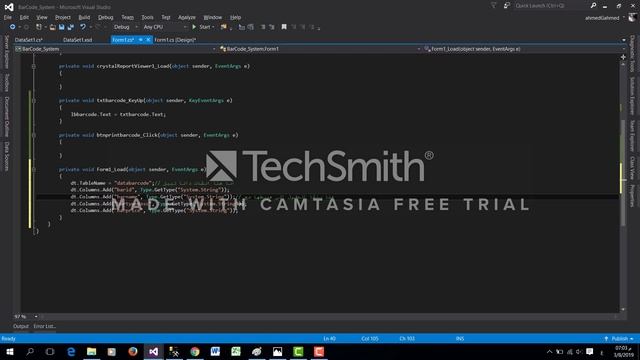640x360 pixels.
Task: Open the Build menu
Action: (84, 17)
